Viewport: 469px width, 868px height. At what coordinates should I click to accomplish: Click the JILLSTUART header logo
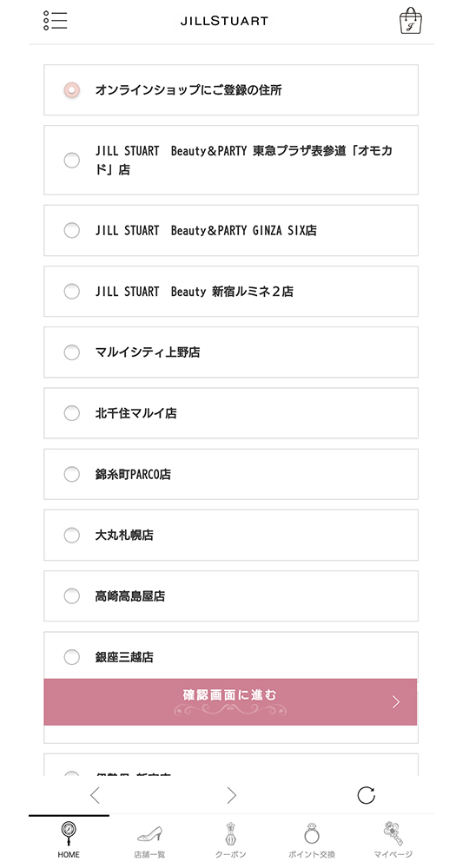(x=224, y=21)
